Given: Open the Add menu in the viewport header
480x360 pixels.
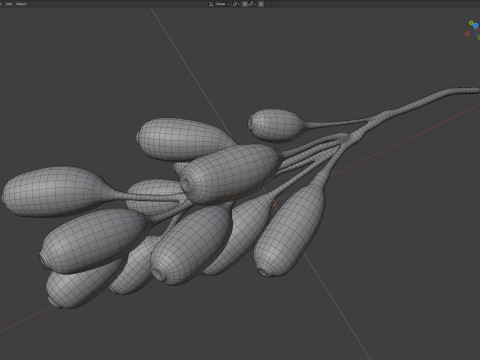Looking at the screenshot, I should point(9,4).
